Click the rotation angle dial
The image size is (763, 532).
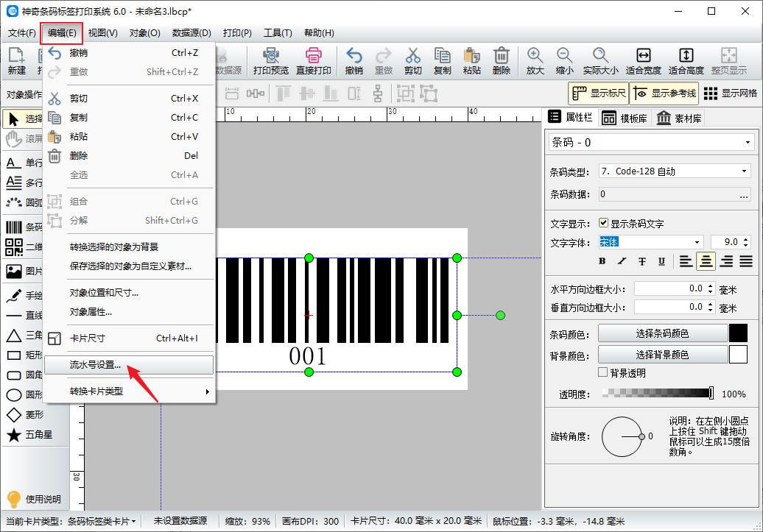click(x=622, y=436)
